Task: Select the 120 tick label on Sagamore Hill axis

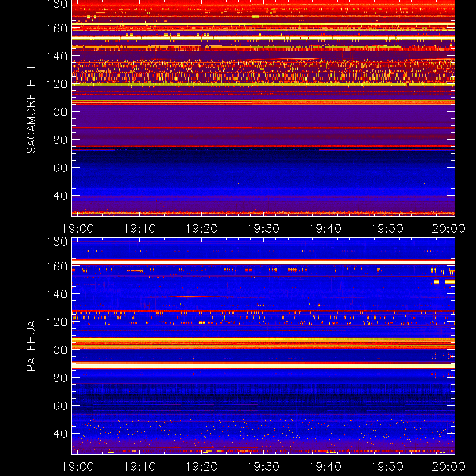Action: (57, 84)
